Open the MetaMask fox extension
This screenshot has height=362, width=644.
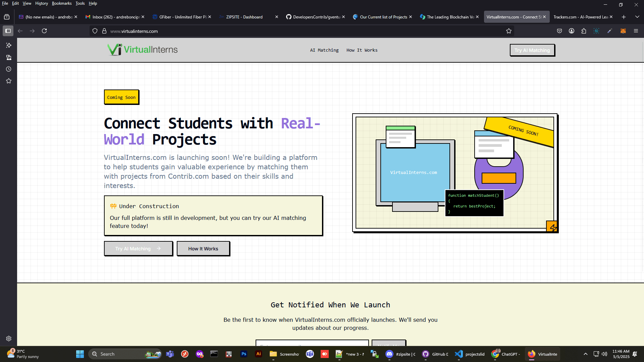coord(624,31)
